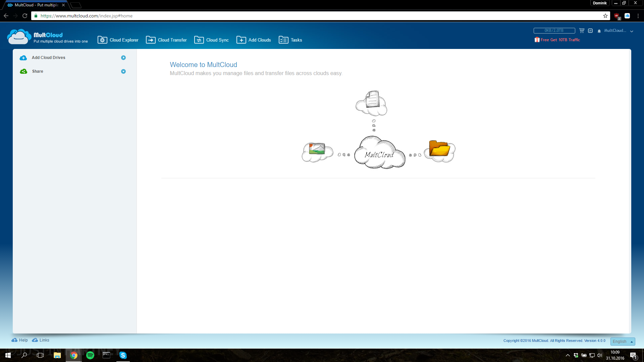Screen dimensions: 644x362
Task: Open Cloud Explorer in the navigation bar
Action: click(x=118, y=40)
